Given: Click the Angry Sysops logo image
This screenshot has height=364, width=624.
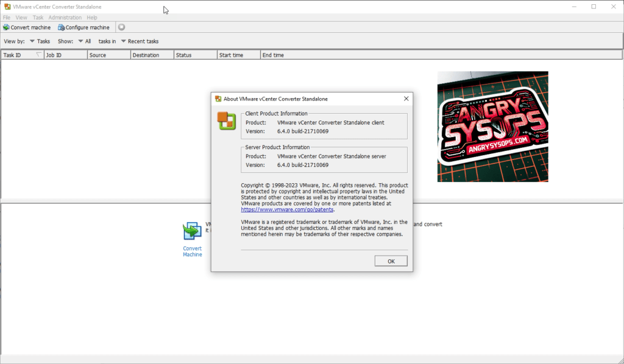Looking at the screenshot, I should click(492, 127).
